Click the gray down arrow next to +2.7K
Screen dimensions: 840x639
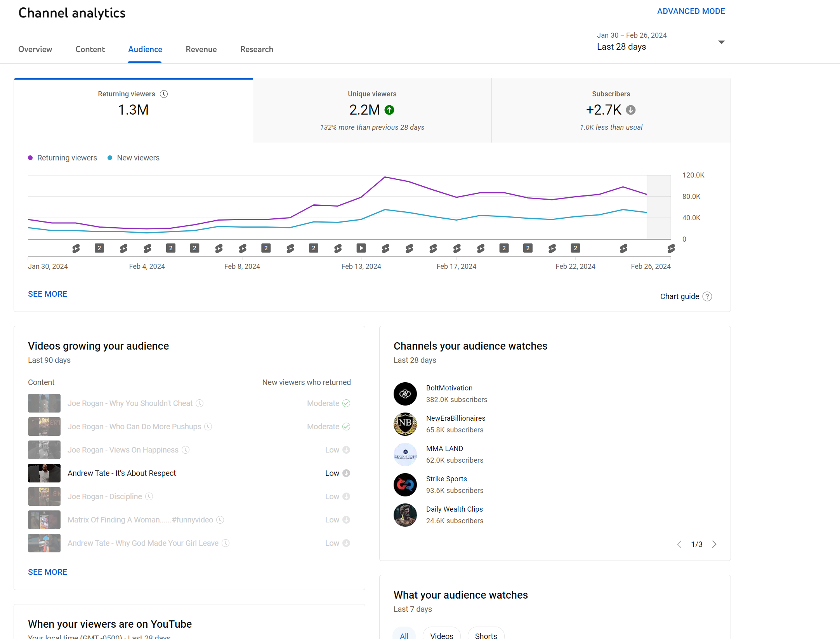(631, 110)
